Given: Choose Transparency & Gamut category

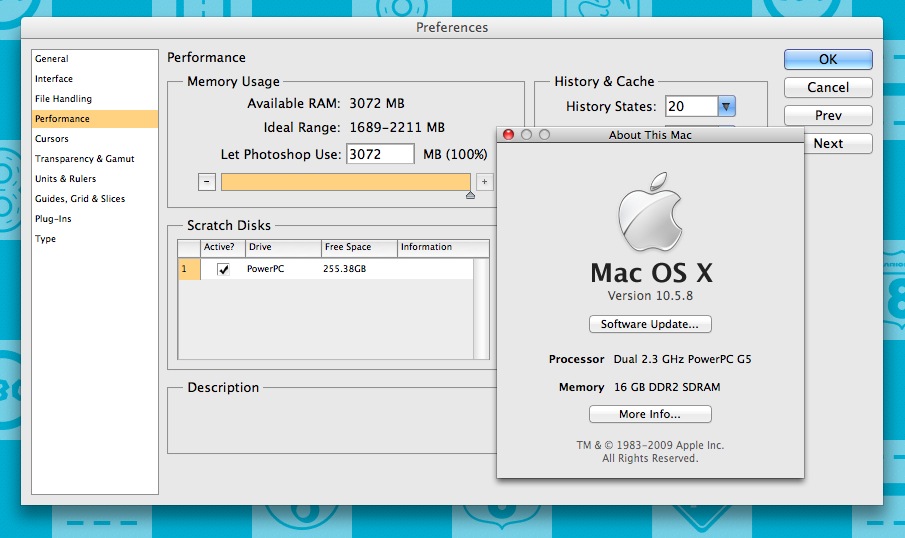Looking at the screenshot, I should 95,159.
